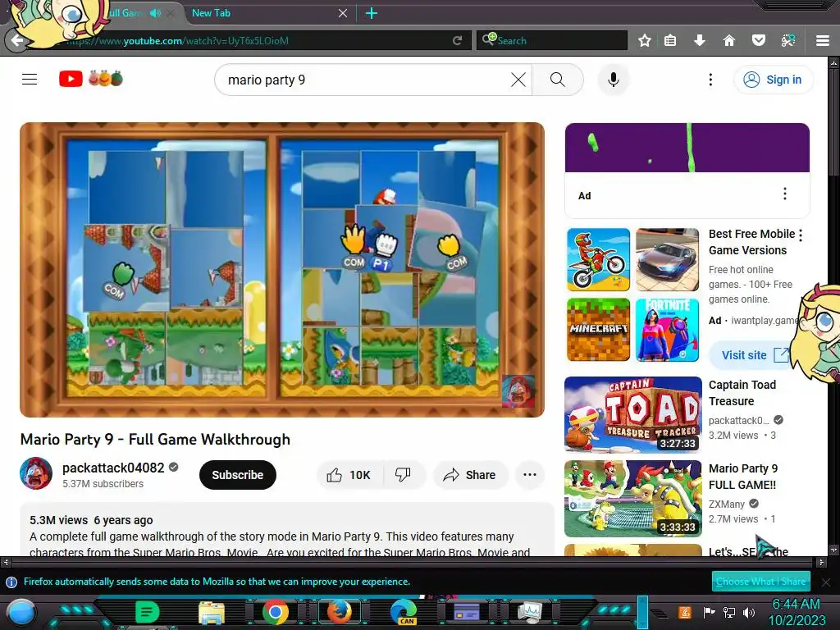Sign in to YouTube
Viewport: 840px width, 630px height.
(x=773, y=80)
